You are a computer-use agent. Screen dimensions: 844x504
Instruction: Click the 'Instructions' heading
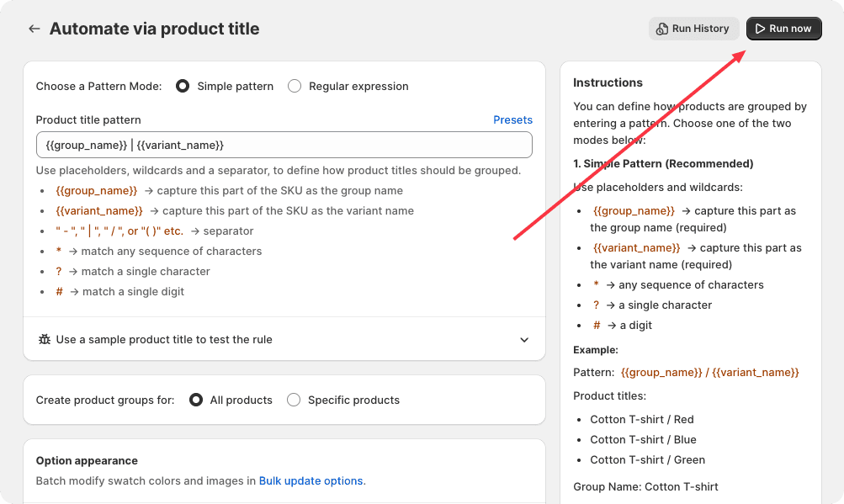click(608, 82)
